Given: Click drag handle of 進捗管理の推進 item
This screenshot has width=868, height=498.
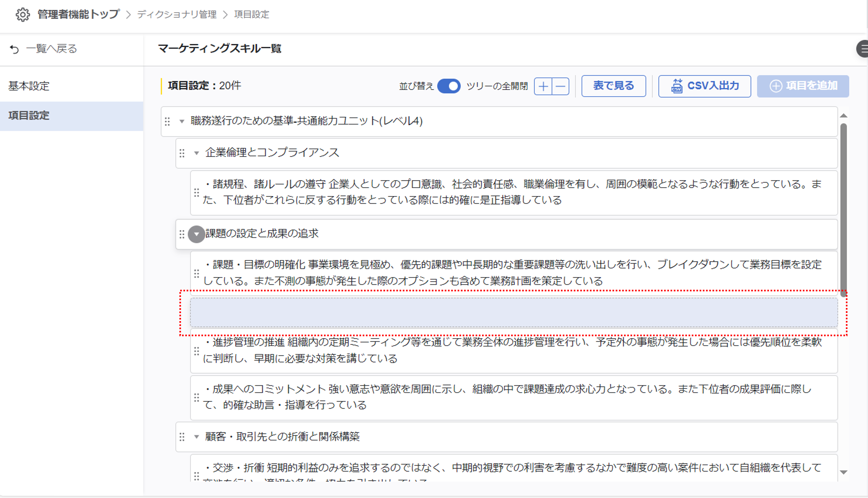Looking at the screenshot, I should (196, 351).
